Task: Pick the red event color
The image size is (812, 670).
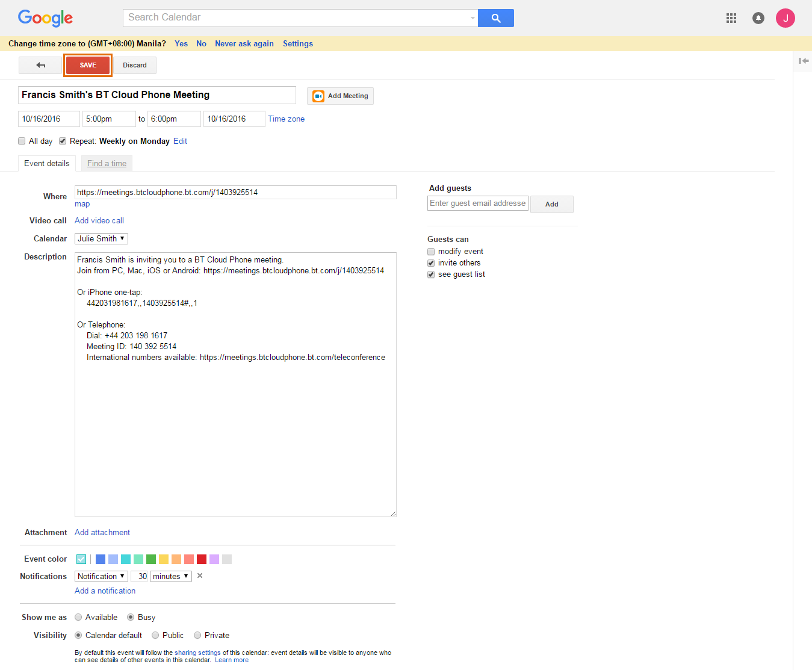Action: [x=202, y=559]
